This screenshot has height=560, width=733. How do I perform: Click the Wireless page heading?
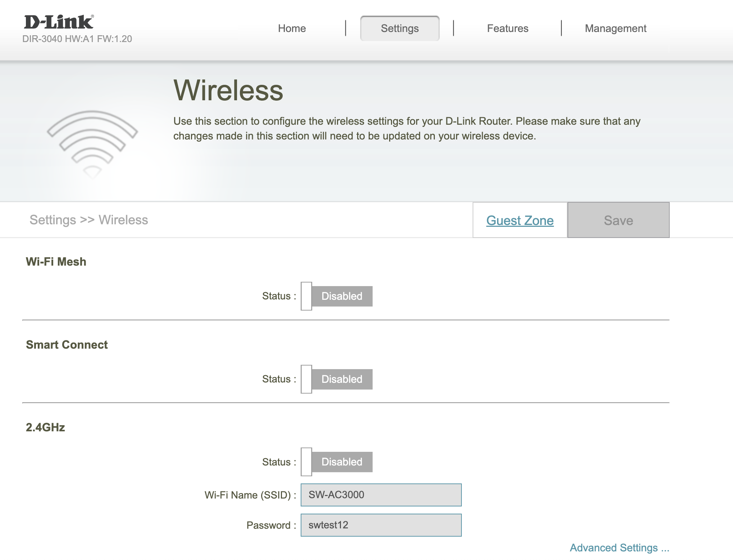click(x=227, y=91)
